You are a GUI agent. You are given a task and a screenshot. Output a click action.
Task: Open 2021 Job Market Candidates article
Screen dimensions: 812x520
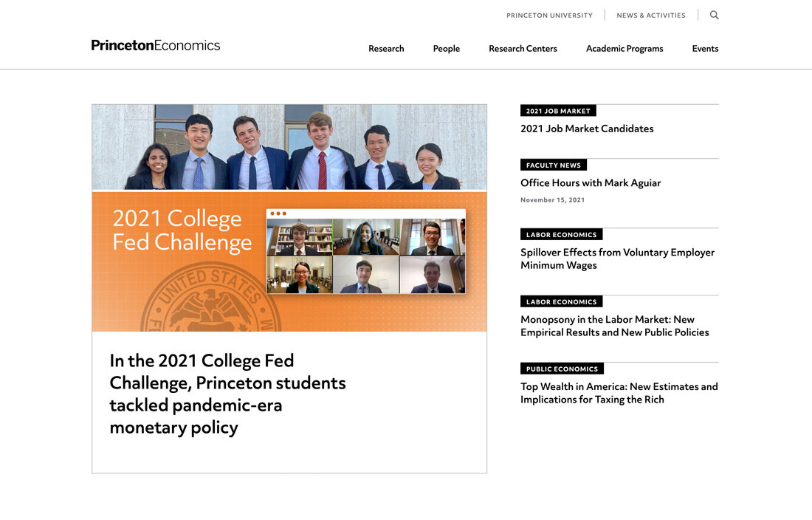click(587, 129)
